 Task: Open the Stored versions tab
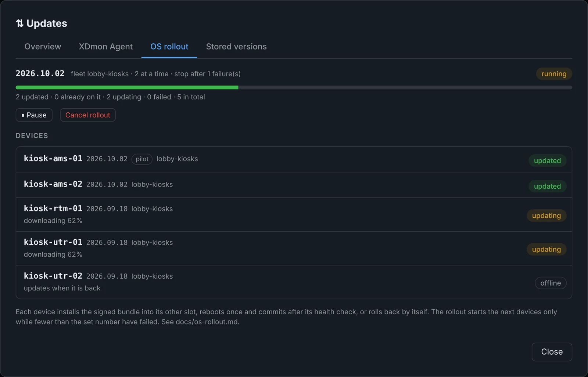236,47
